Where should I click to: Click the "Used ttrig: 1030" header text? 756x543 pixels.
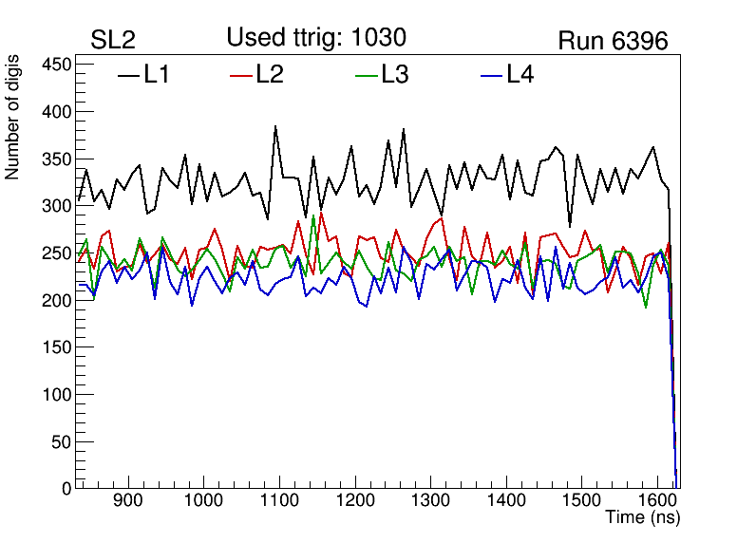click(x=316, y=38)
